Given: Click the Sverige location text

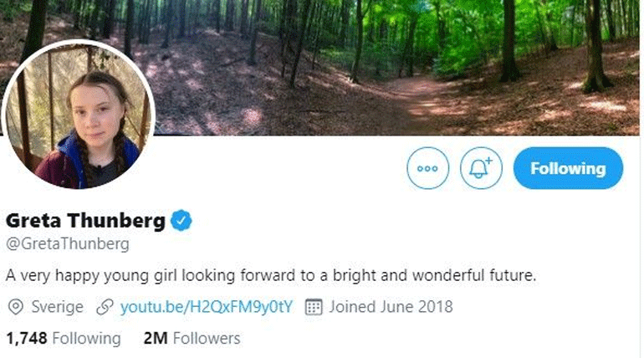Looking at the screenshot, I should tap(57, 307).
